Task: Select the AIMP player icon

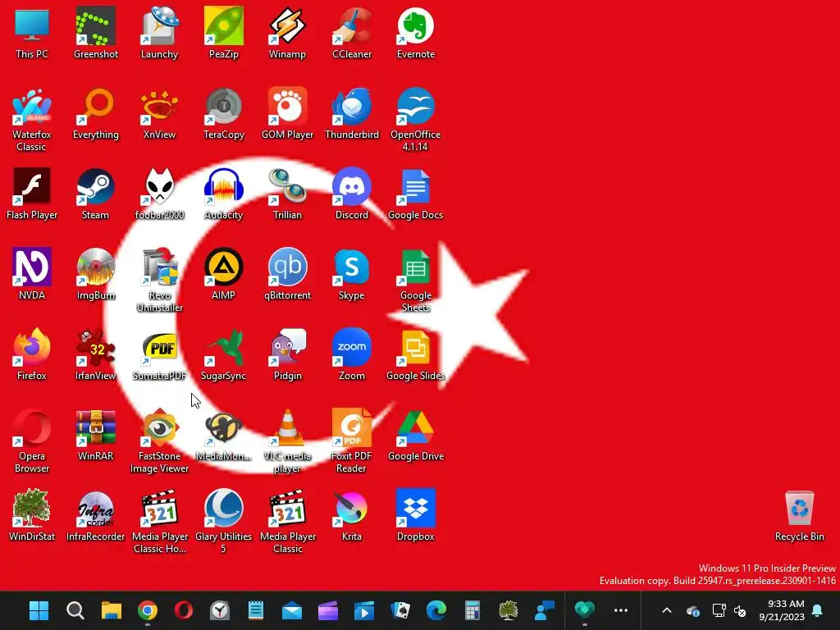Action: tap(224, 274)
